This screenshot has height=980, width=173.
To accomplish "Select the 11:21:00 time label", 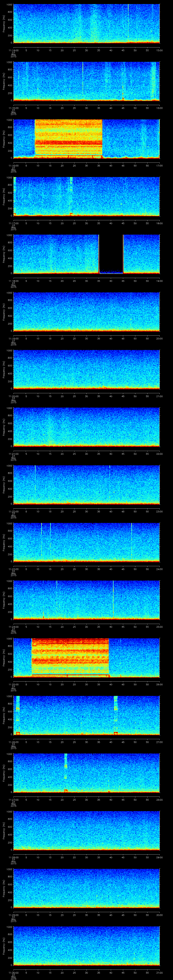I will [13, 454].
